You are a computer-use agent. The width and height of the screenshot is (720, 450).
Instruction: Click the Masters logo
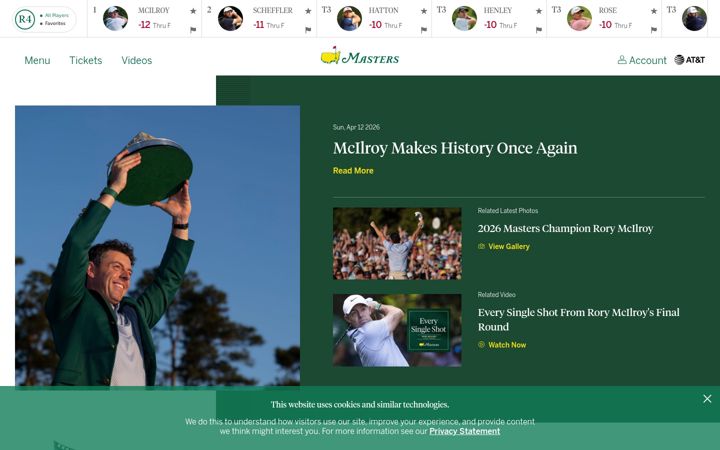click(360, 56)
